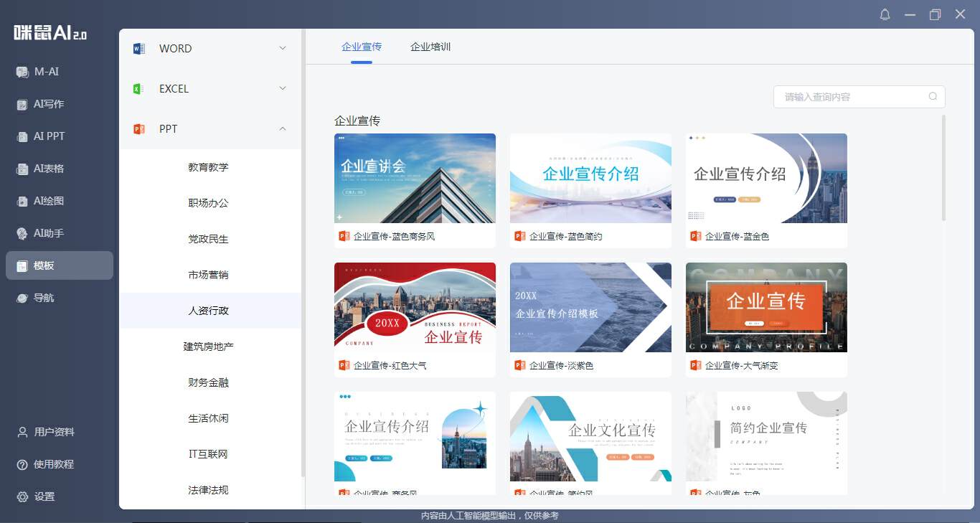Viewport: 980px width, 523px height.
Task: Open 导航 from the sidebar
Action: tap(22, 298)
